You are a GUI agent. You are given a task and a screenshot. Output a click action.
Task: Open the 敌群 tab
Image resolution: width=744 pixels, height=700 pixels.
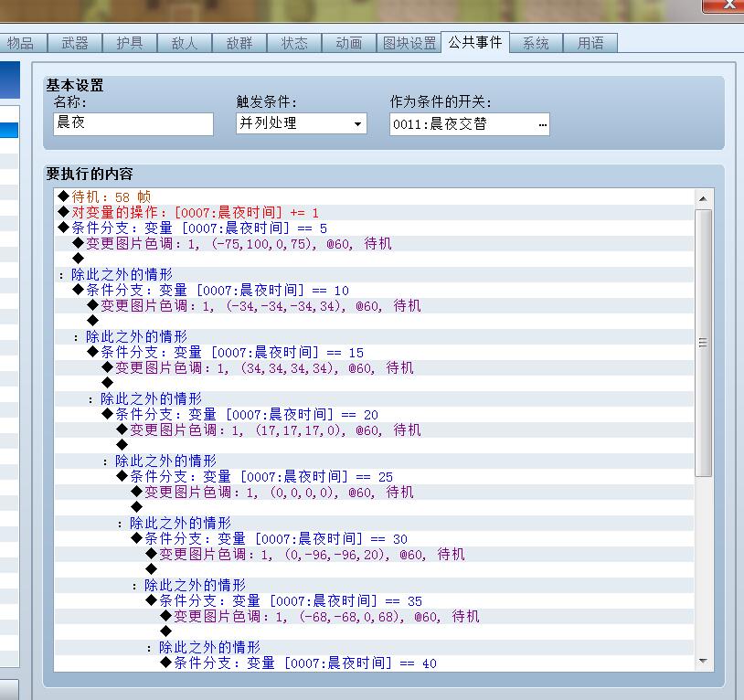coord(239,43)
